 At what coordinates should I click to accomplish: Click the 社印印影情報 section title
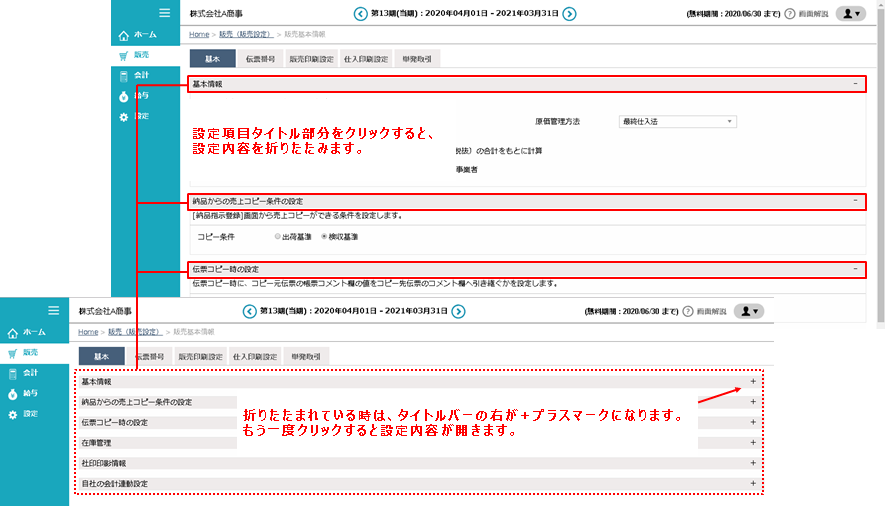click(103, 463)
